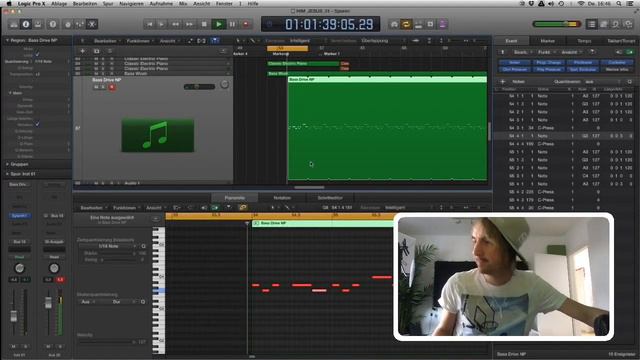This screenshot has width=640, height=360.
Task: Open the Library button in control bar
Action: [13, 24]
